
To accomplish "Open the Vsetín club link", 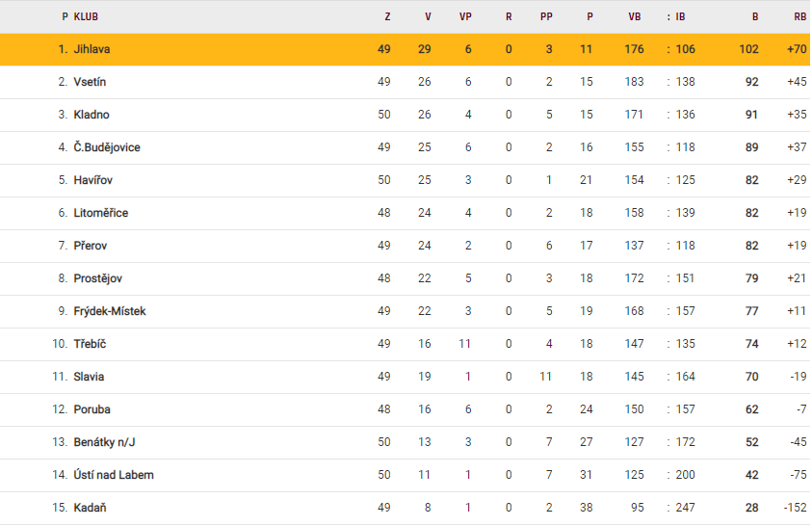I will click(x=92, y=82).
